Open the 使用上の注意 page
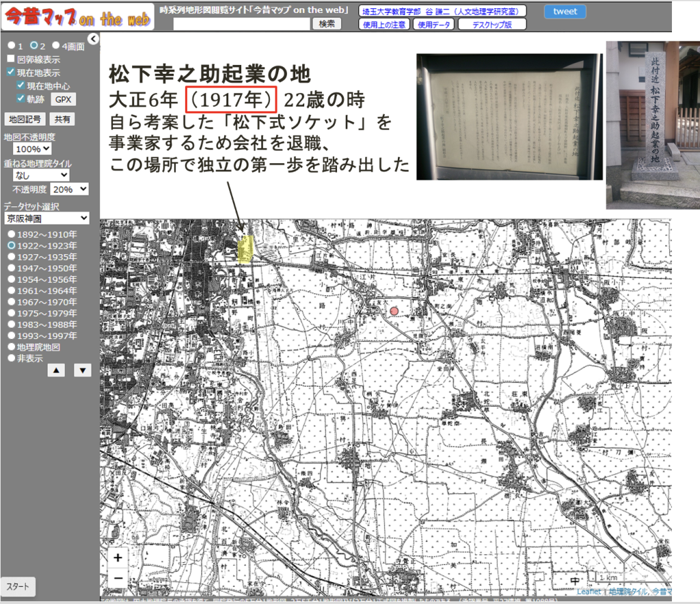Viewport: 700px width, 604px height. pos(384,25)
